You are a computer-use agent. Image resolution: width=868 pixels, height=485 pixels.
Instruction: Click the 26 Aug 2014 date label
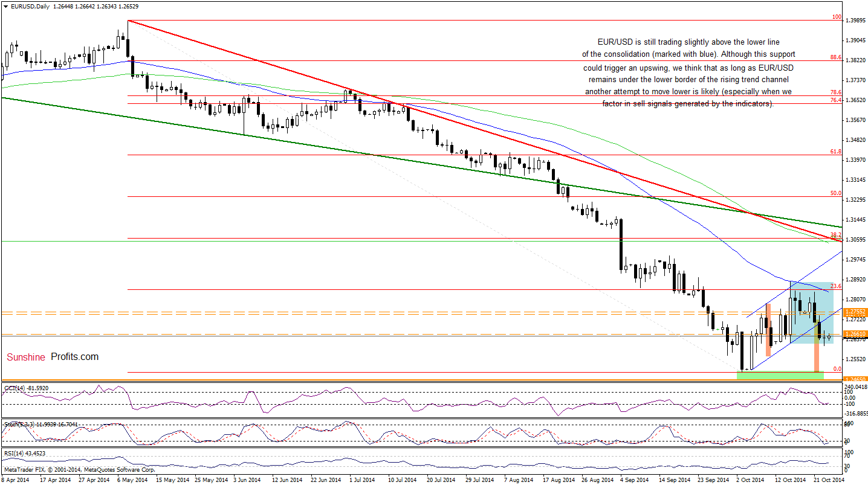pos(597,480)
